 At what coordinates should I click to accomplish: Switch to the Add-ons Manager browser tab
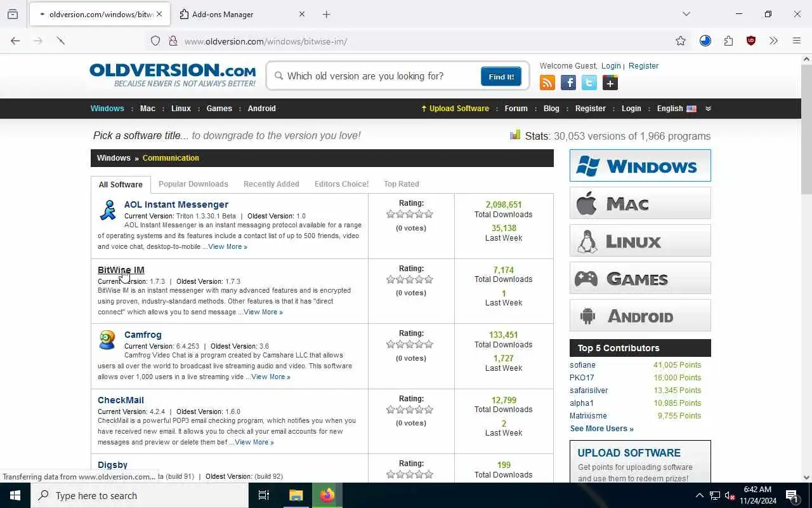point(242,14)
